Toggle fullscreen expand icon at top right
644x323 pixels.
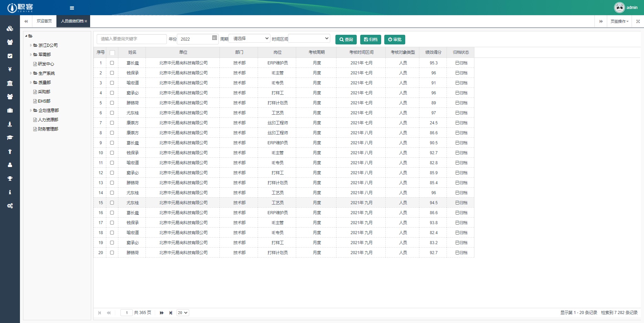coord(638,21)
